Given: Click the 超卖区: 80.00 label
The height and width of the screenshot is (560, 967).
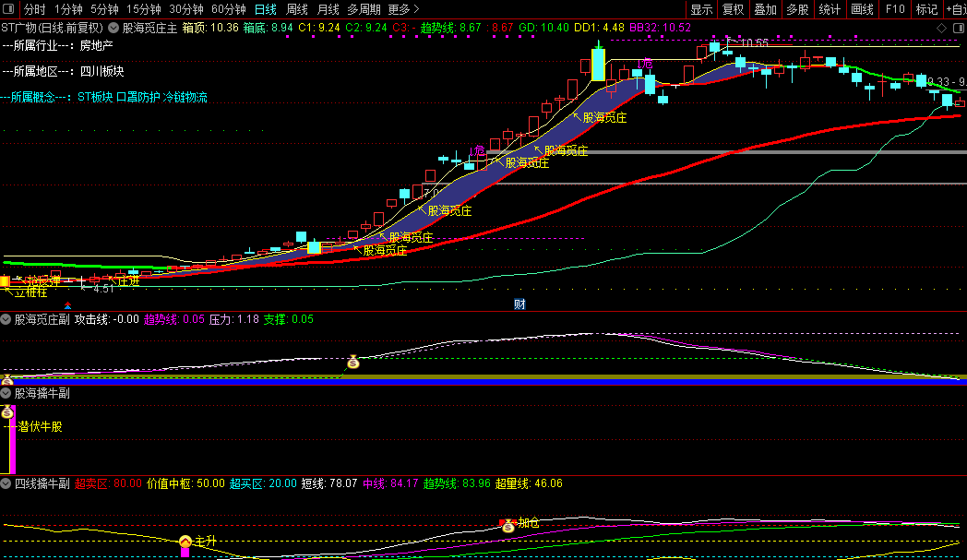Looking at the screenshot, I should click(109, 483).
